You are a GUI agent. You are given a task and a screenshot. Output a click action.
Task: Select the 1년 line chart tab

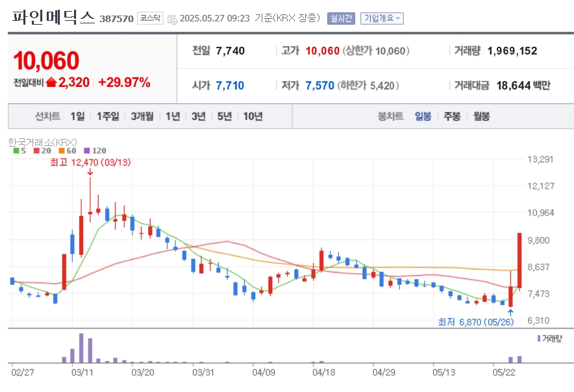pyautogui.click(x=173, y=116)
